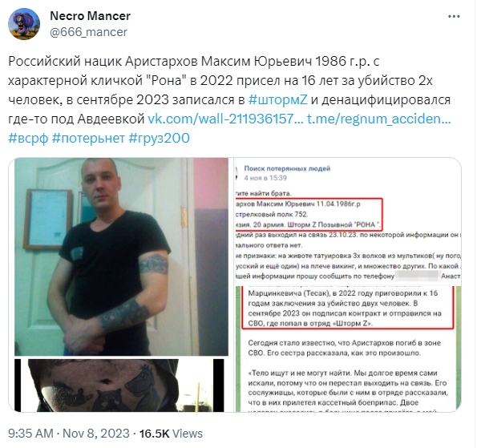Open the missing-person post screenshot image
The height and width of the screenshot is (448, 477).
(x=349, y=222)
